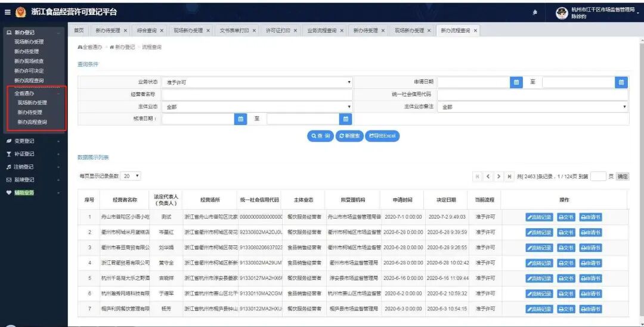The height and width of the screenshot is (327, 644).
Task: Click the 确定 page jump button
Action: point(623,176)
